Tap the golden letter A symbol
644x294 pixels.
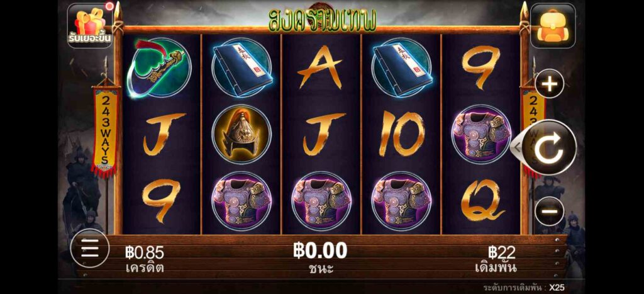pyautogui.click(x=320, y=67)
